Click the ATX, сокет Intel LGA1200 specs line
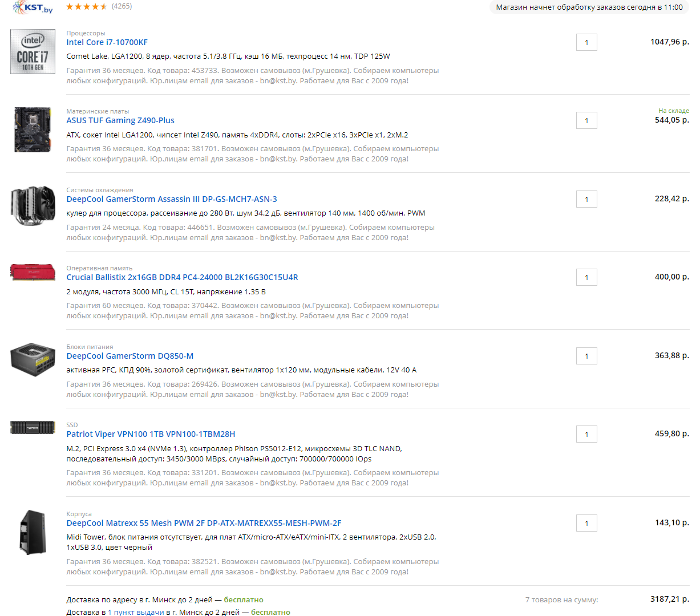The height and width of the screenshot is (616, 700). tap(237, 135)
